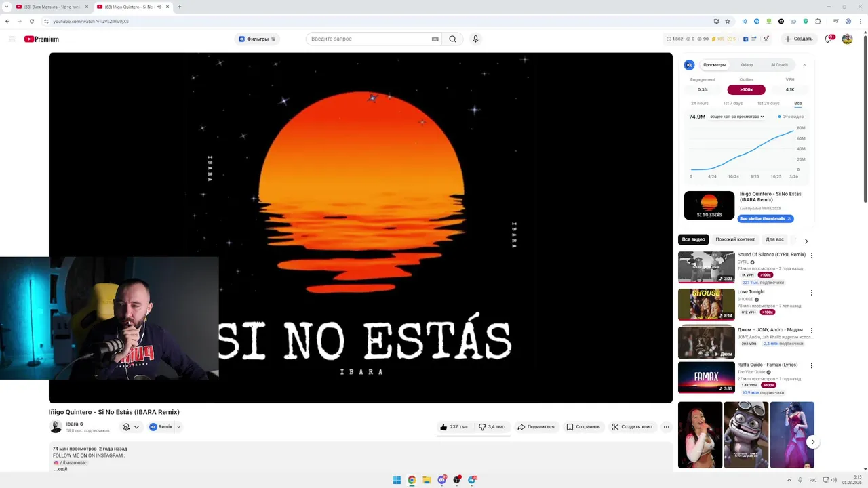
Task: Open options for Love Tonight video
Action: 812,293
